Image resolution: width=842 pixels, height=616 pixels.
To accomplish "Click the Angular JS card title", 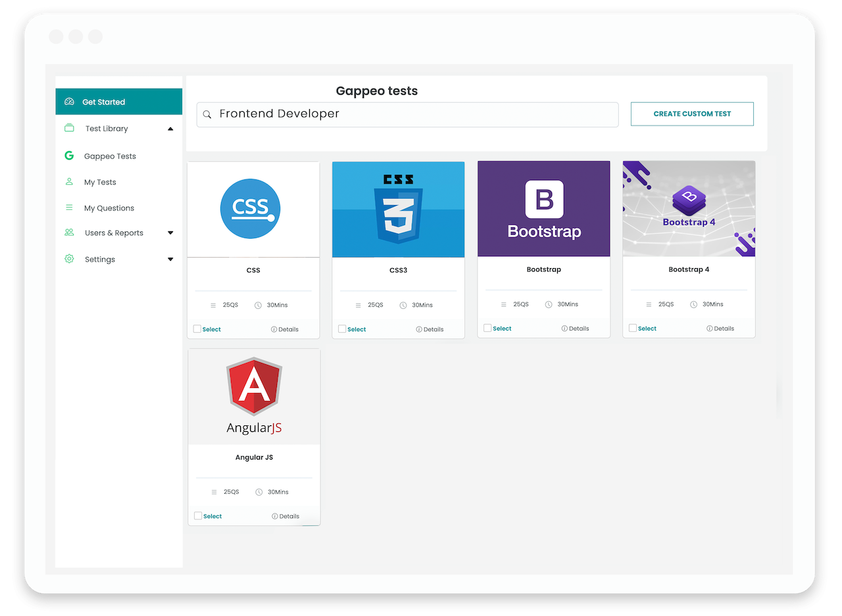I will click(254, 458).
